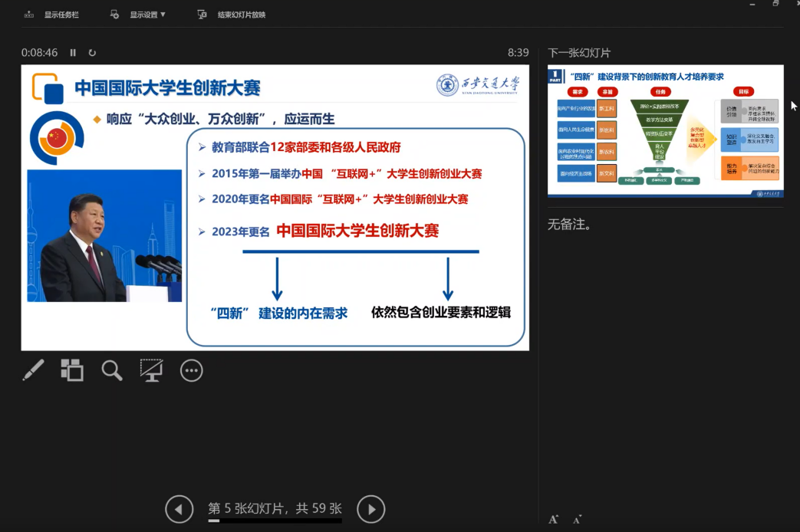The width and height of the screenshot is (800, 532).
Task: Click 结束幻灯片放映 to end show
Action: (232, 15)
